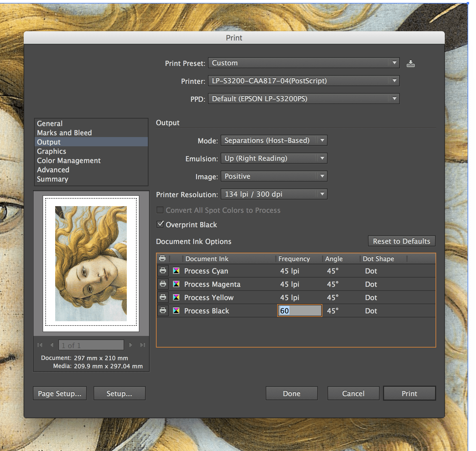Toggle printing of Process Cyan ink
Screen dimensions: 476x451
163,271
